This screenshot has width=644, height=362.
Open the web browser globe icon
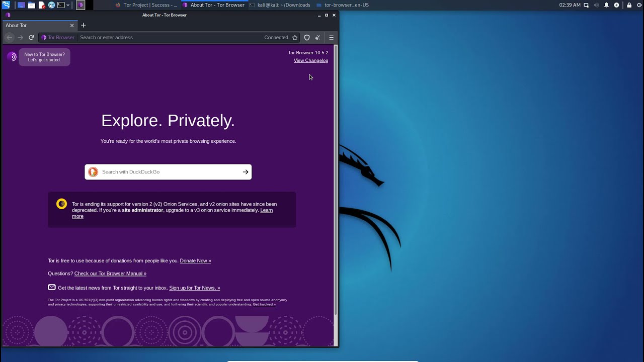(x=51, y=5)
